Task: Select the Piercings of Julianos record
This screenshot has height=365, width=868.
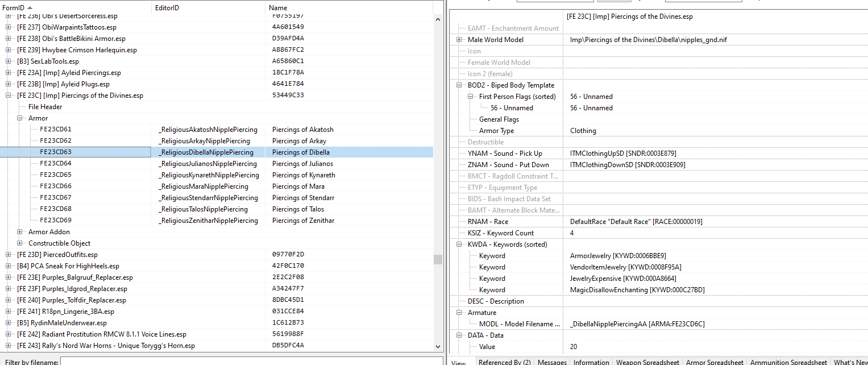Action: point(217,164)
